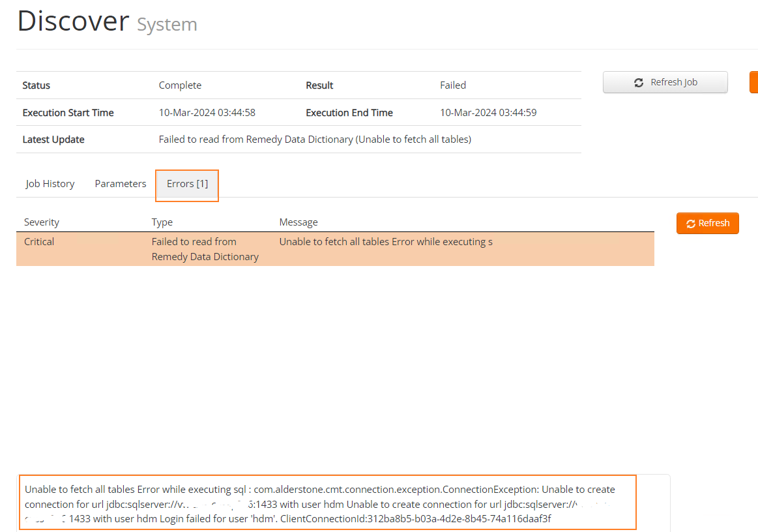
Task: Click Execution Start Time value 10-Mar-2024 03:44:58
Action: coord(207,113)
